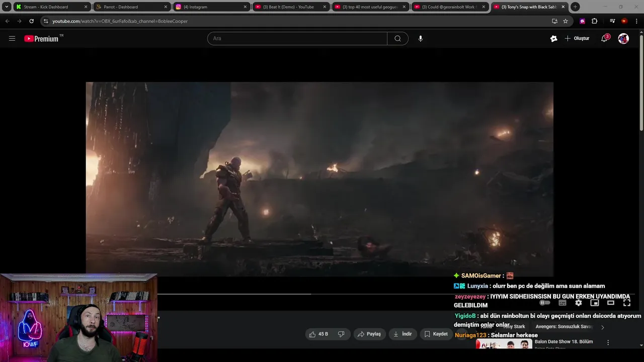This screenshot has width=644, height=362.
Task: Close the Kick Dashboard tab
Action: (86, 7)
